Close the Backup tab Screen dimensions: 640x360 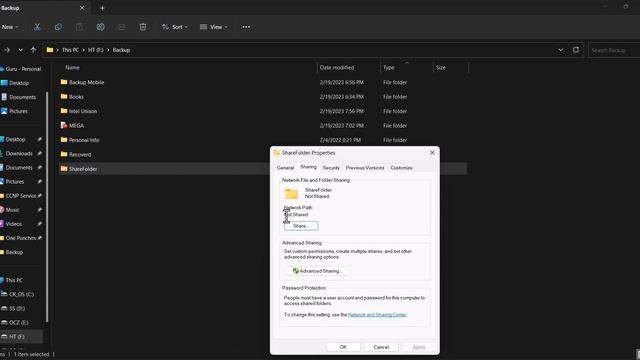pyautogui.click(x=82, y=8)
